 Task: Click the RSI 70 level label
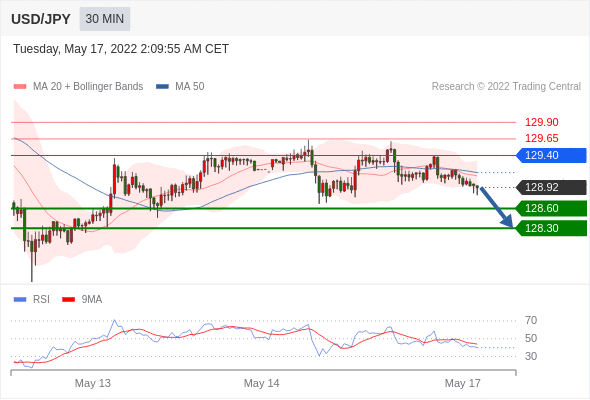click(x=531, y=321)
